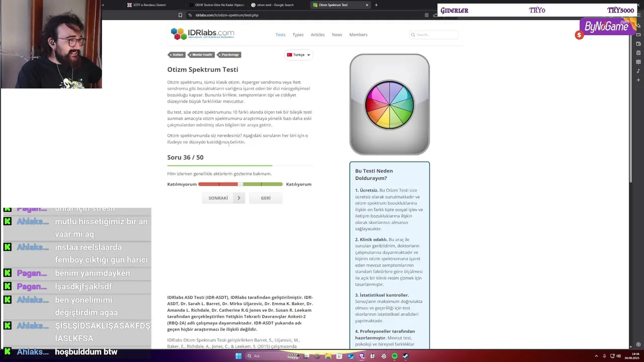Click the bookmark icon in address bar
The width and height of the screenshot is (644, 362).
click(180, 15)
